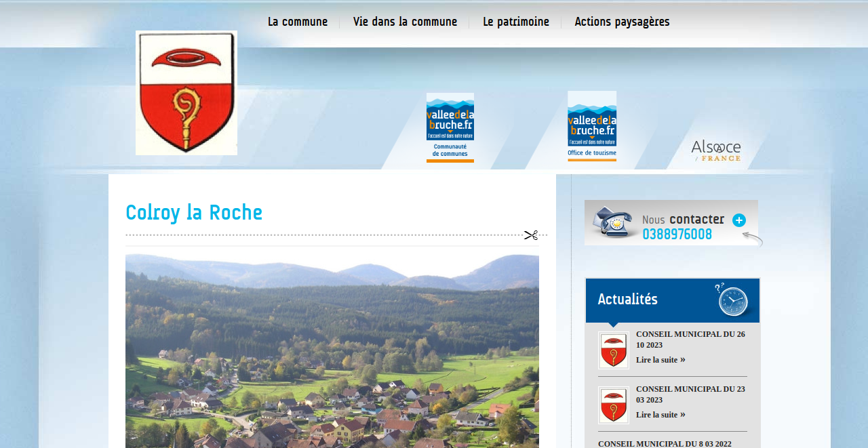
Task: Click the curved arrow icon near contact box
Action: (x=753, y=239)
